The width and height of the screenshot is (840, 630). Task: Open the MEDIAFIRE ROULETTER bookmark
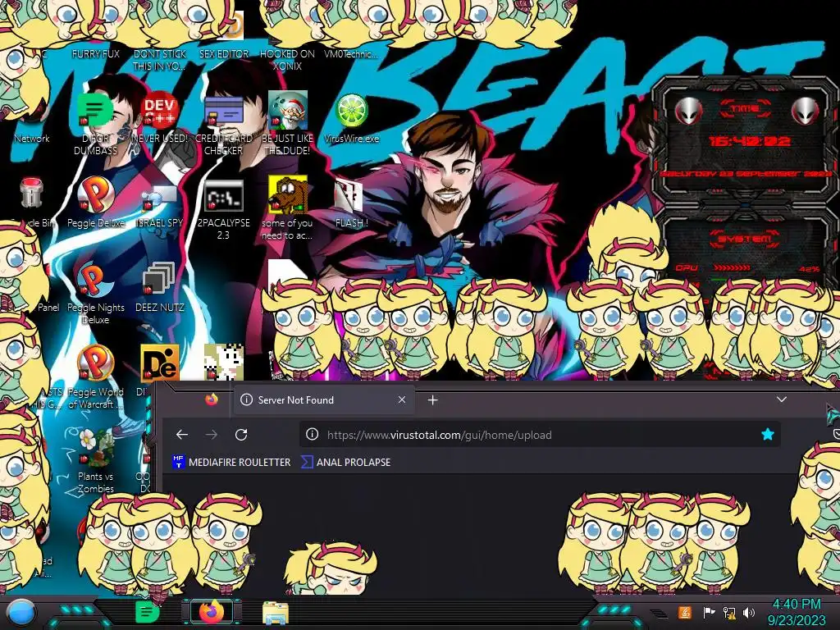coord(231,462)
